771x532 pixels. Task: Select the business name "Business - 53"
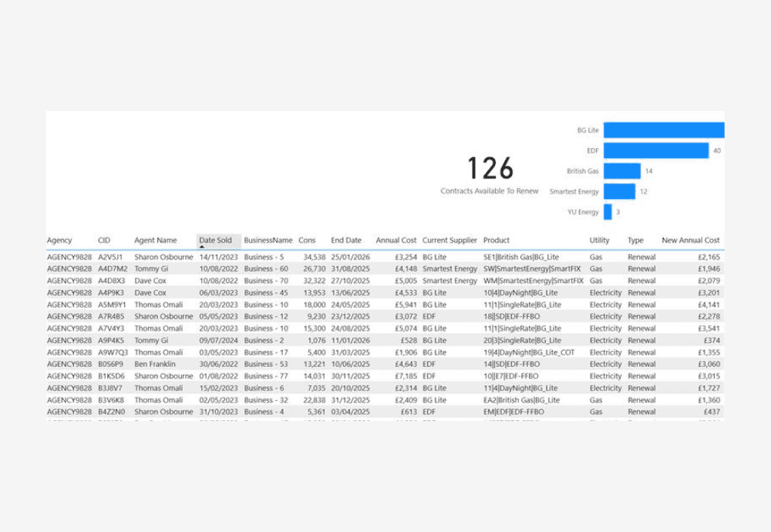(x=266, y=365)
